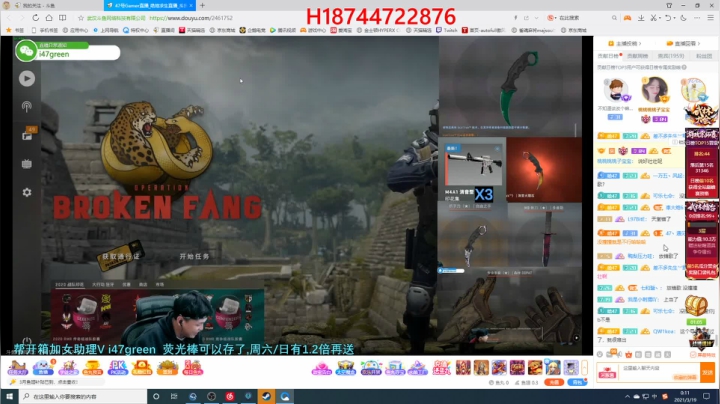Open the Twitch bookmark

pos(446,30)
